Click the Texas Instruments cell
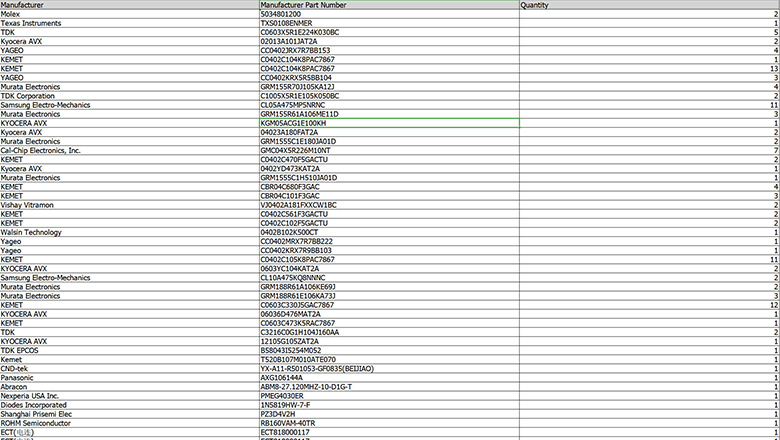780x440 pixels. pos(129,23)
